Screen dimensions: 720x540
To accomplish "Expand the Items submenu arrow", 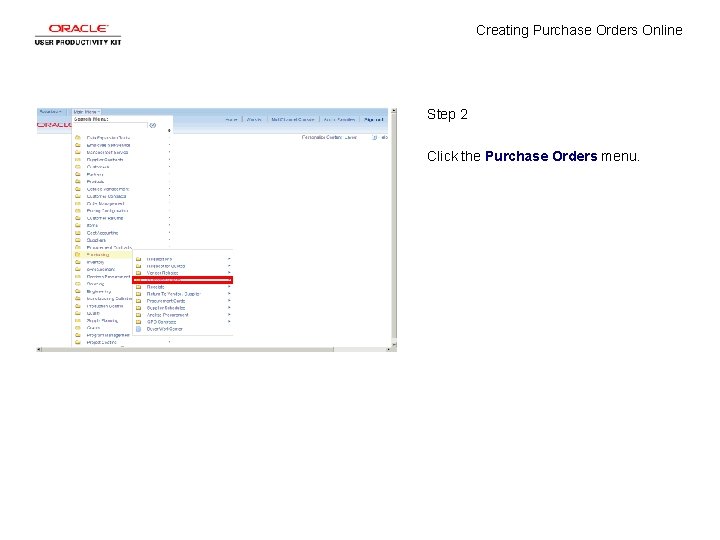I will [x=169, y=225].
